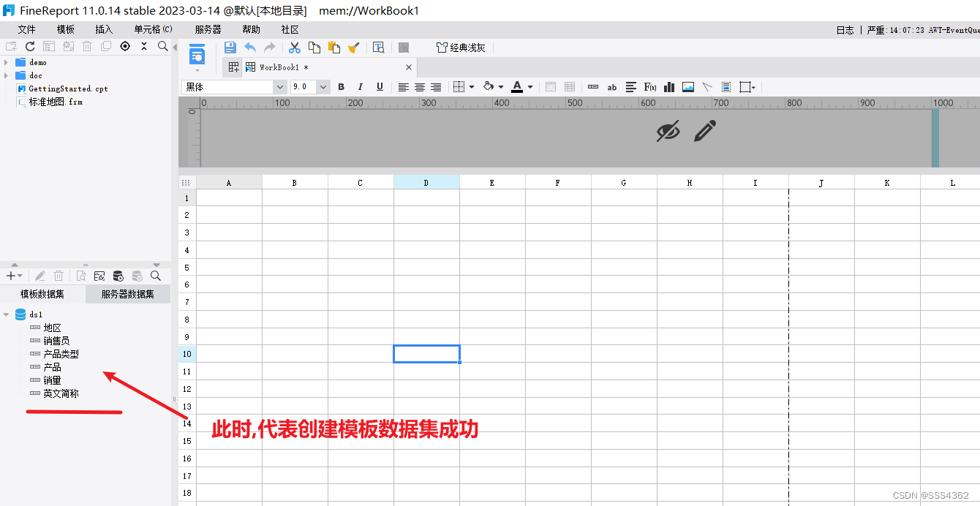The width and height of the screenshot is (980, 506).
Task: Open the cell border style dropdown arrow
Action: [472, 87]
